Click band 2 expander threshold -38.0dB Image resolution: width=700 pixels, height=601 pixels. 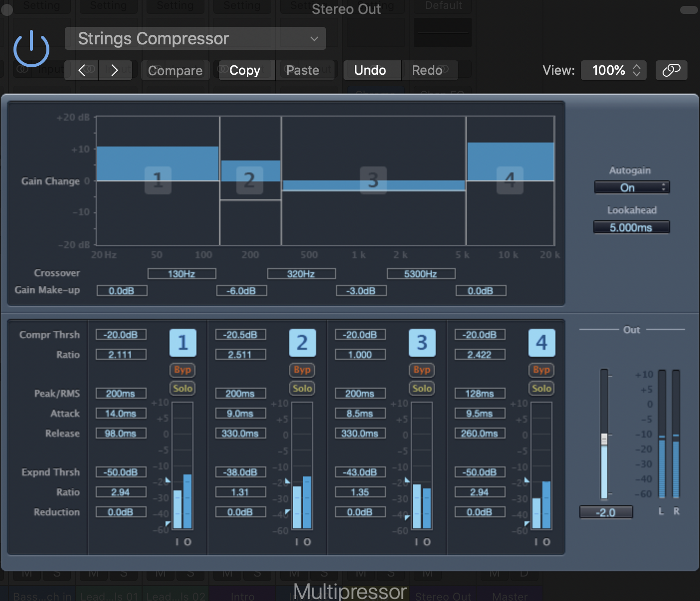pos(241,472)
